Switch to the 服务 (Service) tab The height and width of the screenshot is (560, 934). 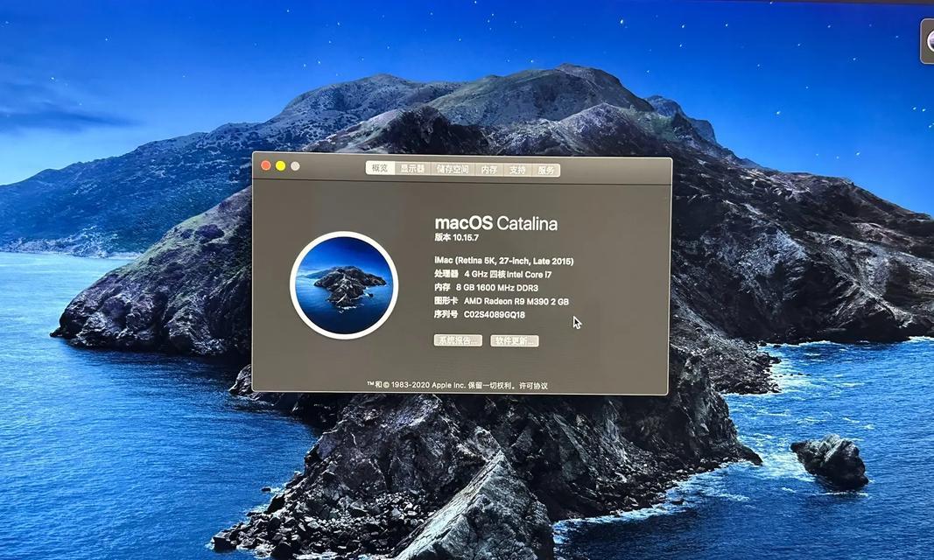coord(546,171)
